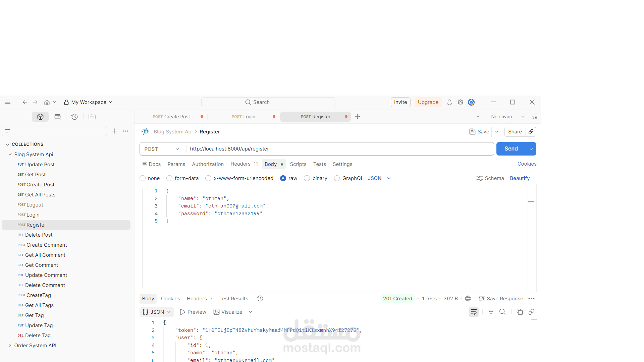Send the Register request

(x=511, y=149)
